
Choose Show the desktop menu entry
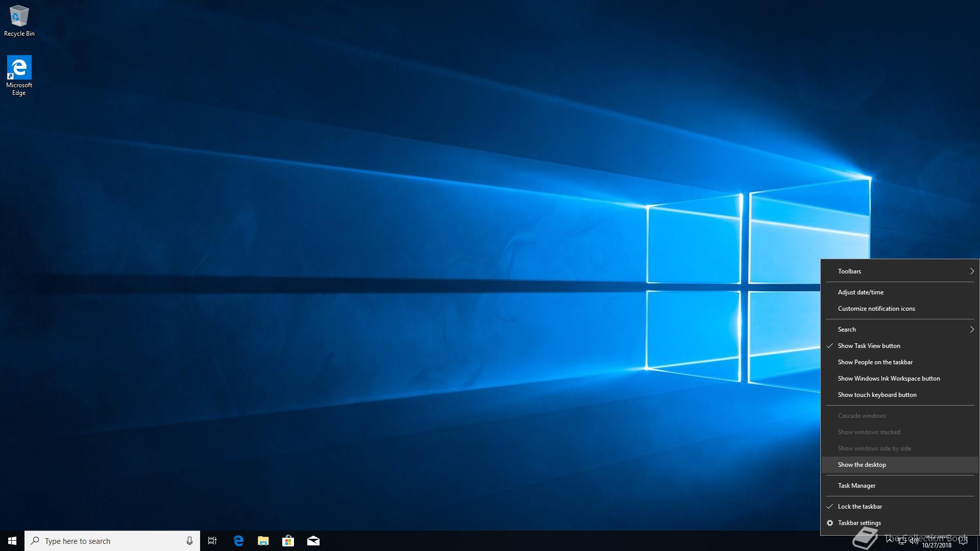tap(862, 465)
